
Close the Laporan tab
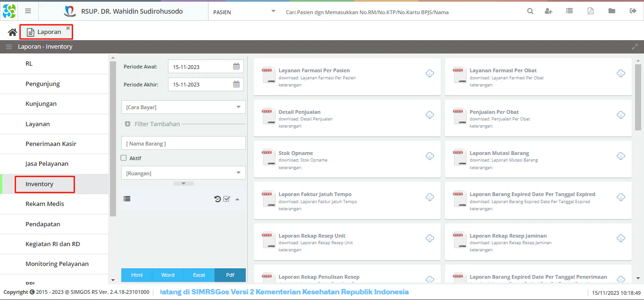pos(68,28)
